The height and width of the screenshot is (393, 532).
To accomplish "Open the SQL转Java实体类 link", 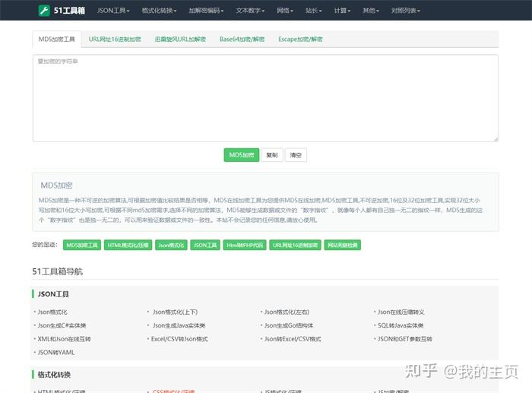I will (401, 325).
